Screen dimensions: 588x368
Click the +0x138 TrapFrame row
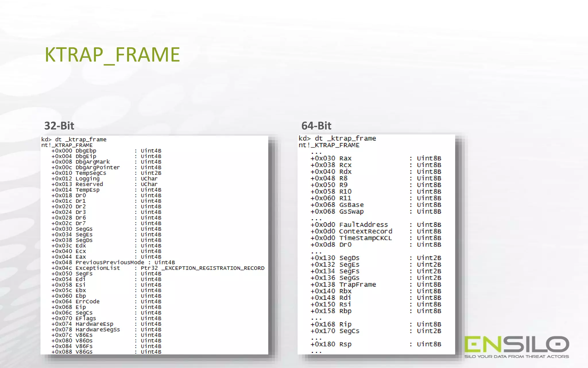click(376, 284)
